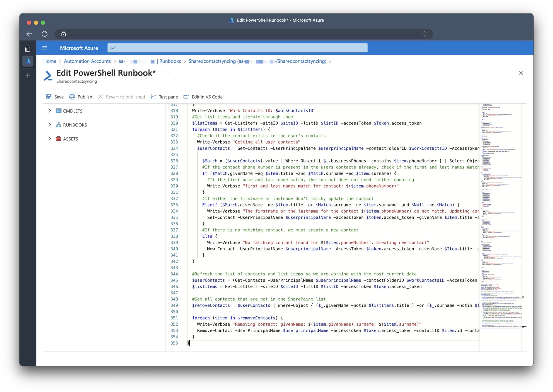Click the PowerShell runbook logo icon
This screenshot has height=392, width=553.
(48, 76)
